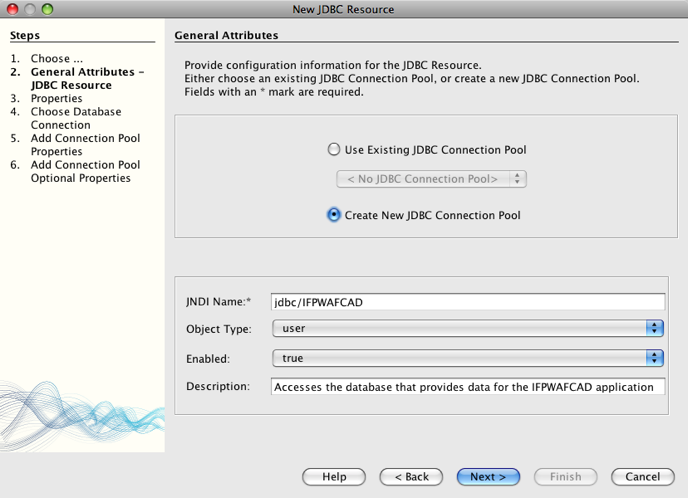Click the Finish button
This screenshot has width=688, height=498.
click(x=565, y=477)
